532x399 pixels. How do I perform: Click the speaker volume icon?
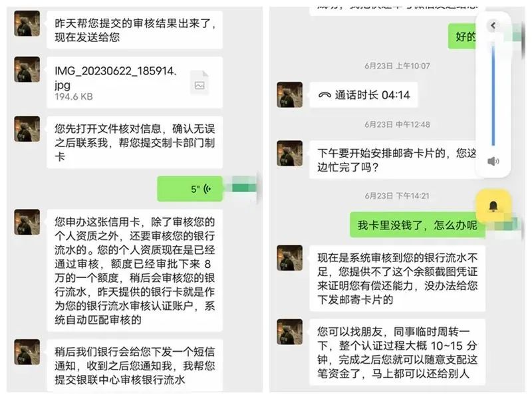click(493, 161)
